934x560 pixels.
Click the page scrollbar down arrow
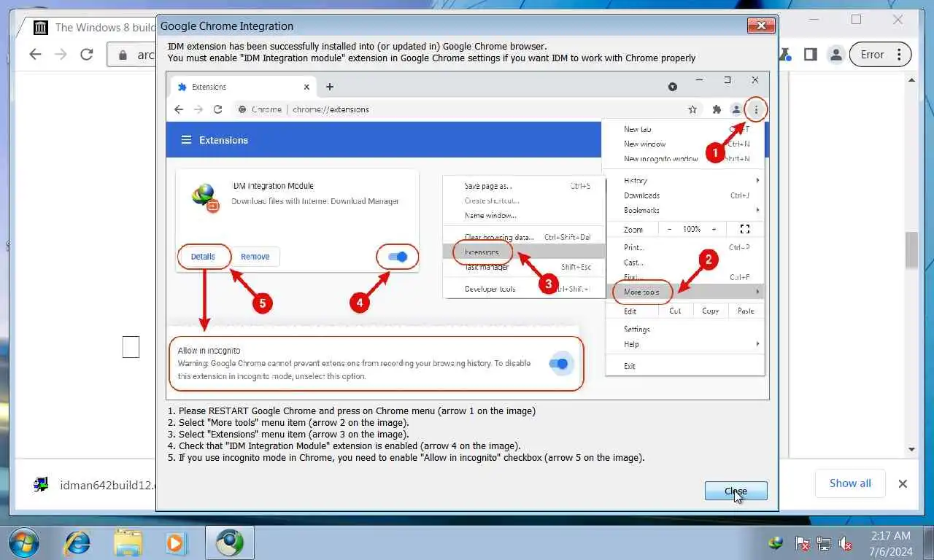tap(911, 449)
